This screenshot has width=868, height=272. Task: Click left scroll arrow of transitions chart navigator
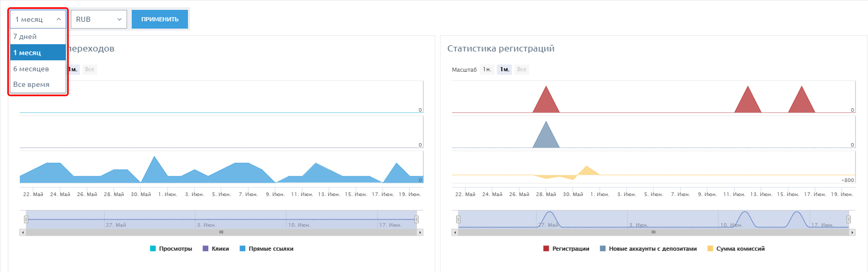(x=22, y=232)
